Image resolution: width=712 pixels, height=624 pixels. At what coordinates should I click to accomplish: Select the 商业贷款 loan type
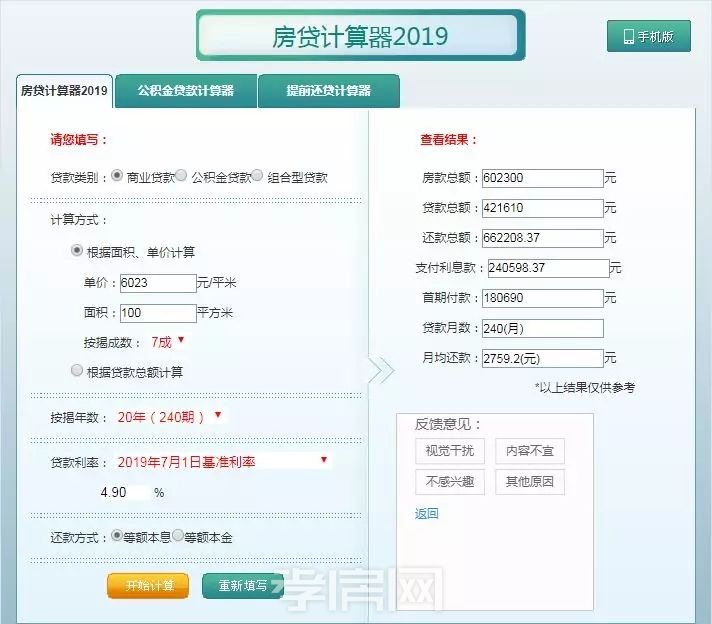tap(118, 176)
